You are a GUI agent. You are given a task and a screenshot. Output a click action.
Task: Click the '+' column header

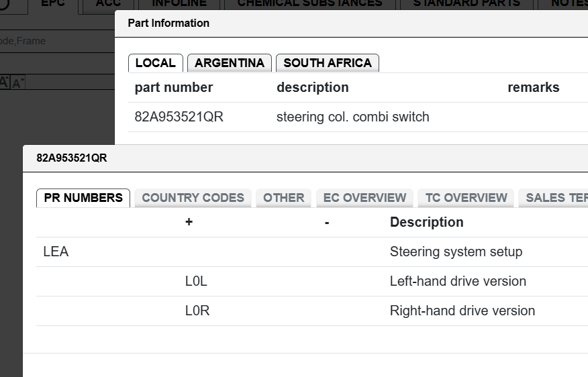click(x=189, y=222)
